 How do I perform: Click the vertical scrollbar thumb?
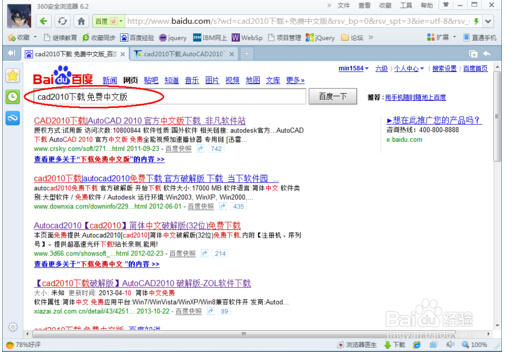[x=497, y=115]
